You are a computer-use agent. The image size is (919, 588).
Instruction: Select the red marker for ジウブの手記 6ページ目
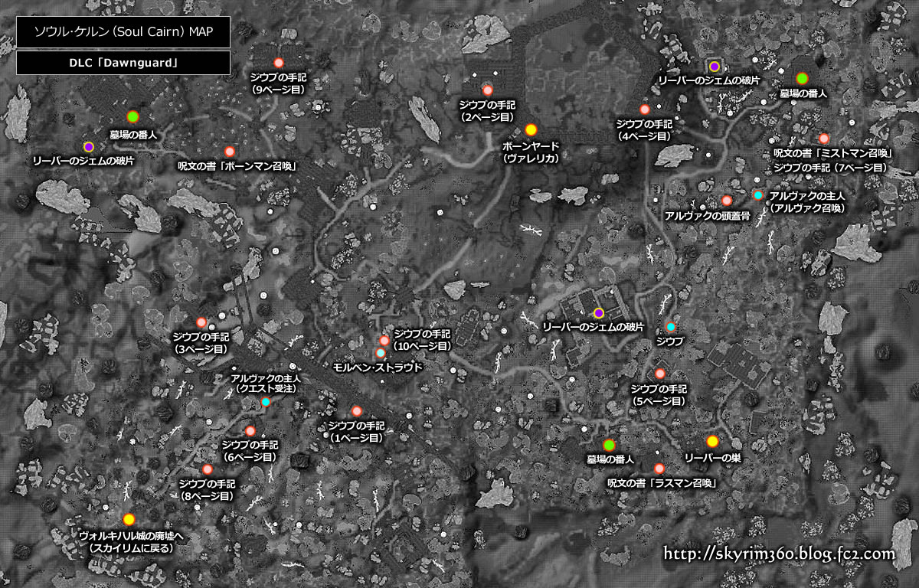(250, 431)
